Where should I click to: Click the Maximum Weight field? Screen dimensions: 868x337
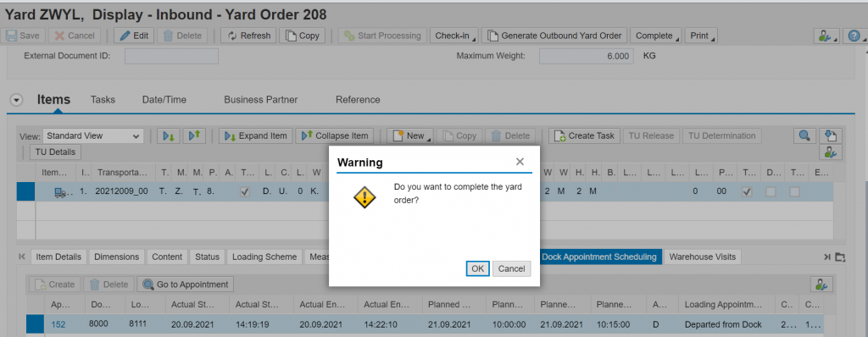(587, 56)
